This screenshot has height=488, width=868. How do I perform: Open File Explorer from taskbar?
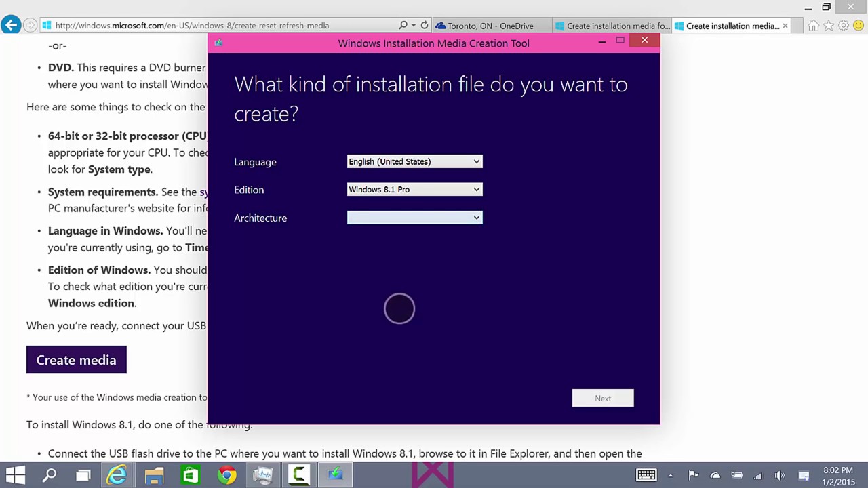click(x=154, y=475)
